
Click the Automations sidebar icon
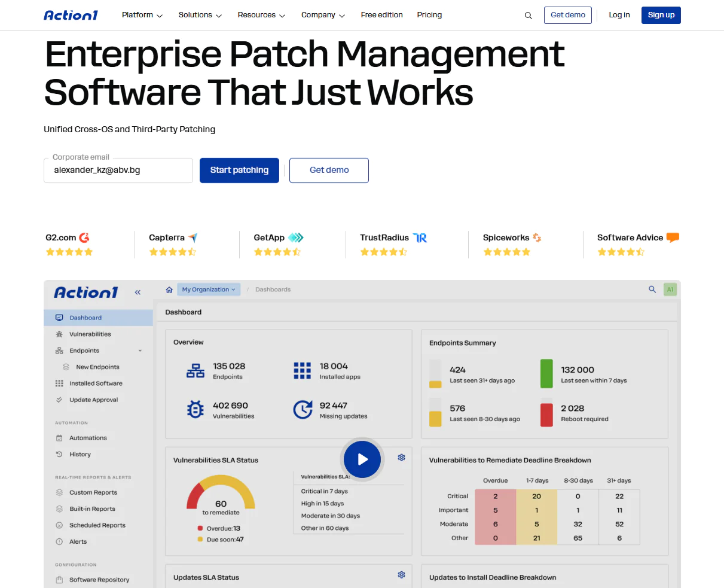point(59,438)
